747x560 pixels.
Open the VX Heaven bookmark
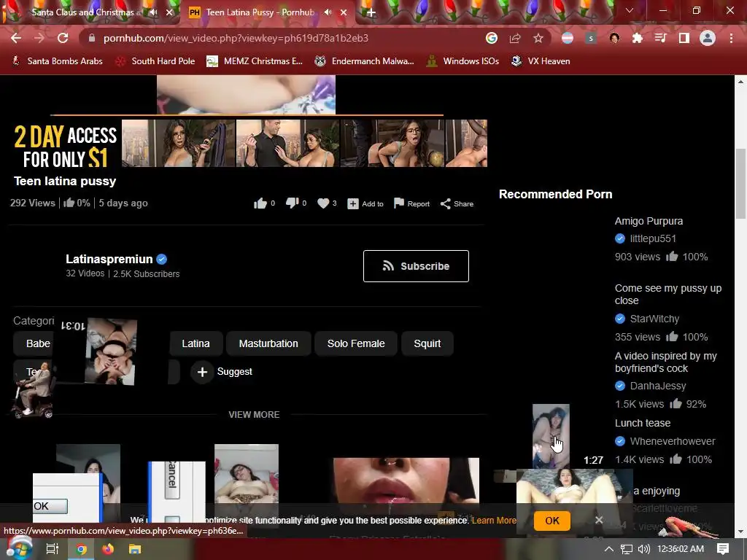coord(541,61)
